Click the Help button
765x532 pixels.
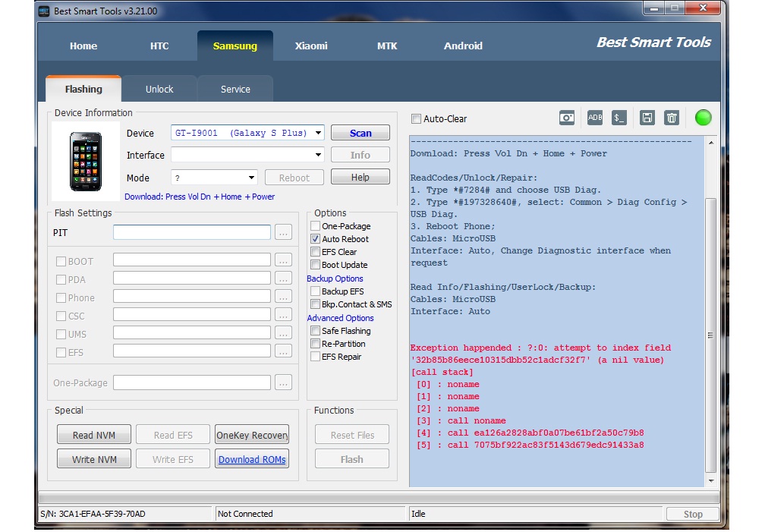click(360, 177)
